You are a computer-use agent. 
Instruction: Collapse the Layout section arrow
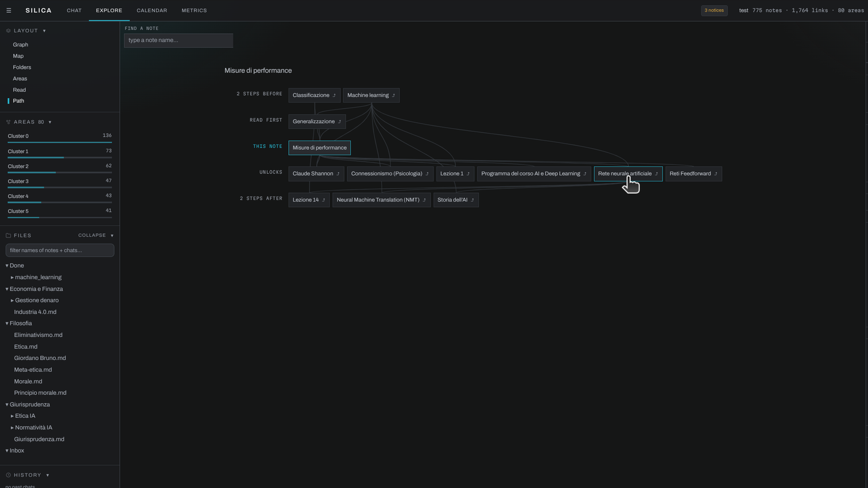44,31
